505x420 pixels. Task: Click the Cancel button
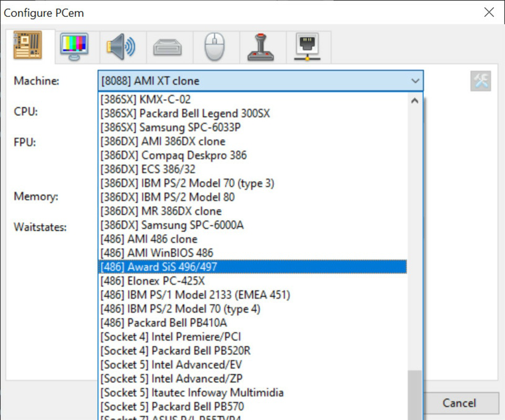(459, 403)
